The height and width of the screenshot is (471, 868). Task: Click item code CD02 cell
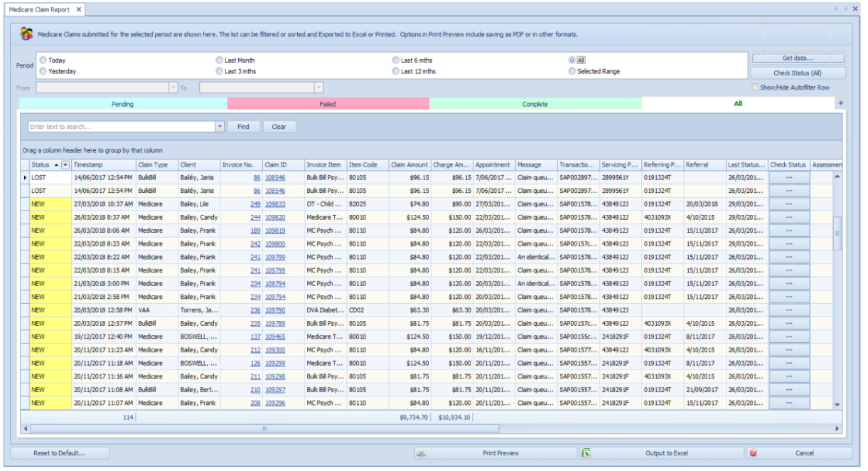coord(368,310)
